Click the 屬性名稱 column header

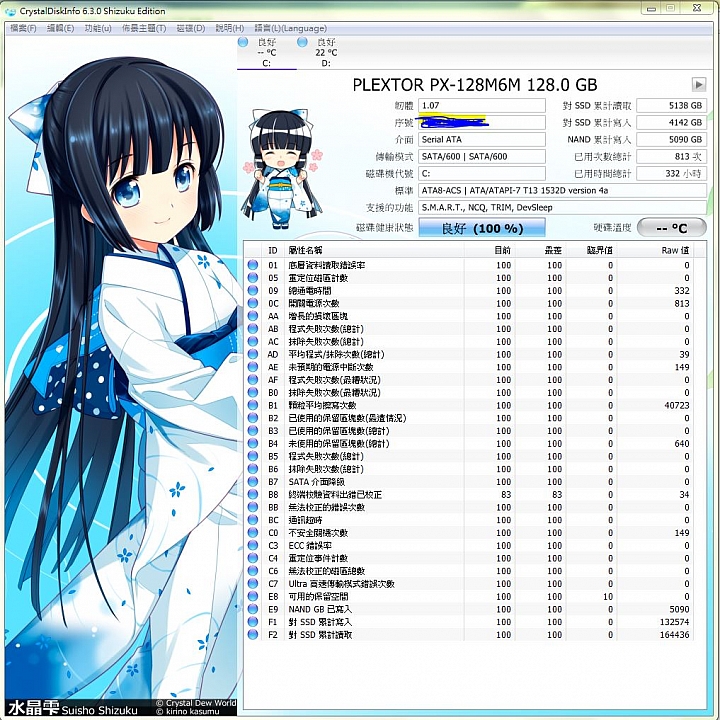pyautogui.click(x=374, y=250)
